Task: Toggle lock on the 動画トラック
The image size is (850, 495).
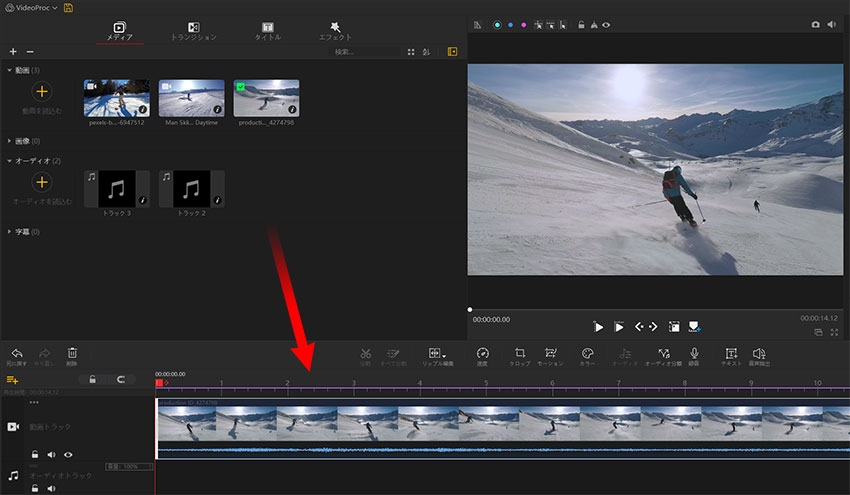Action: (35, 454)
